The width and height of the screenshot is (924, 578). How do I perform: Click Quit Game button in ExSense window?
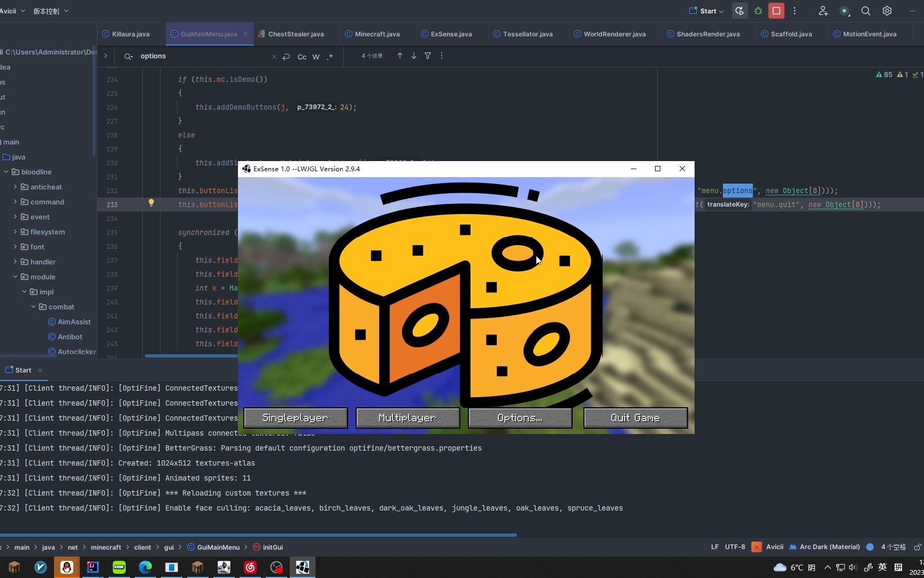tap(635, 418)
